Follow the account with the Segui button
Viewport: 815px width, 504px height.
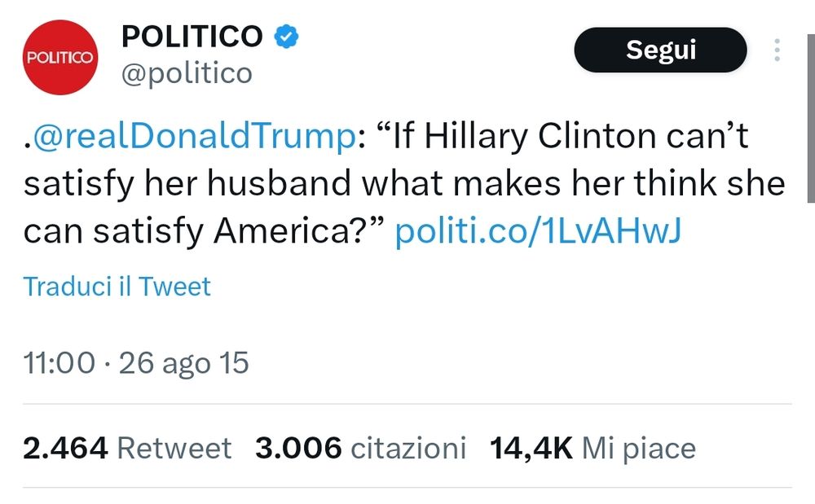point(660,50)
